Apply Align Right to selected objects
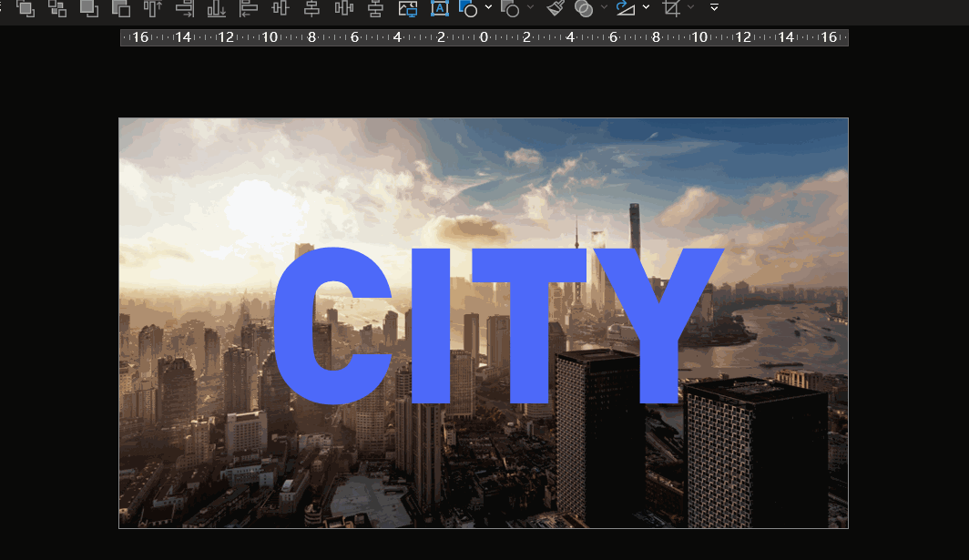969x560 pixels. click(184, 8)
